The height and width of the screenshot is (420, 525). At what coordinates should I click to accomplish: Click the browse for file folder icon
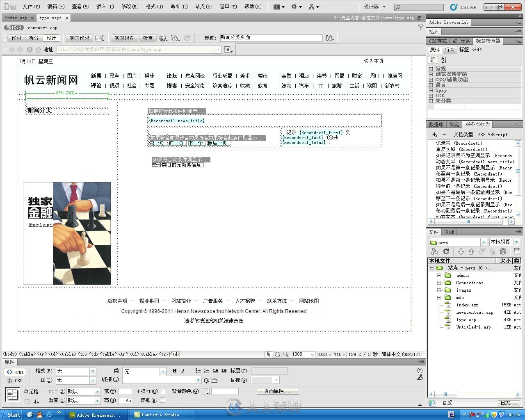[x=214, y=380]
